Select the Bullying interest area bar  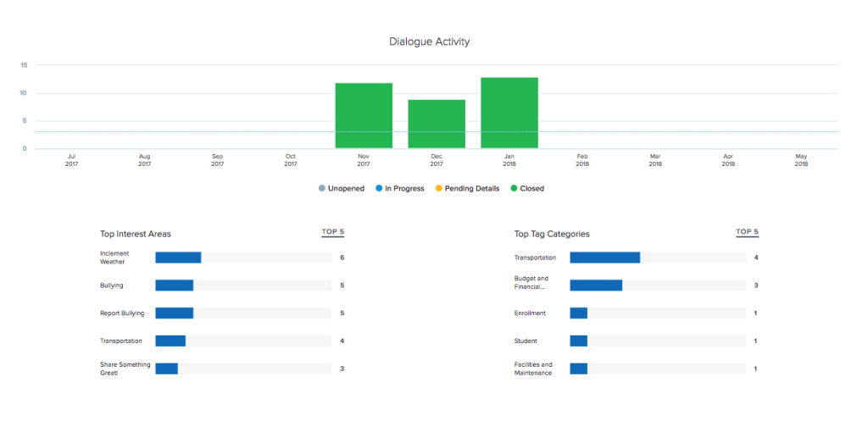[x=175, y=285]
